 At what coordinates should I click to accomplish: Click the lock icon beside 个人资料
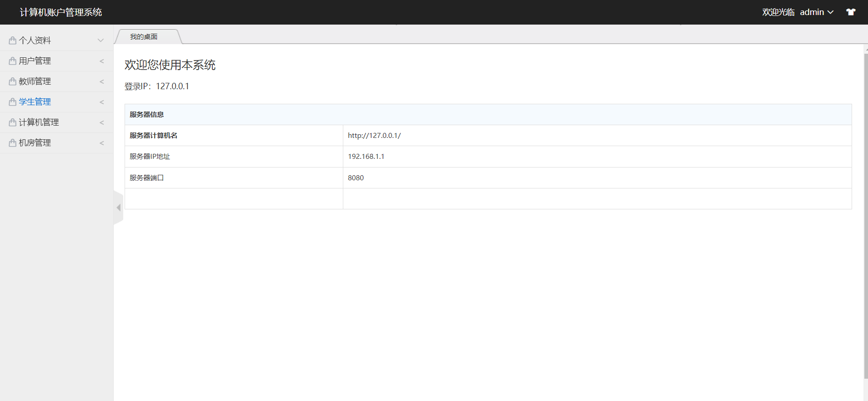13,41
